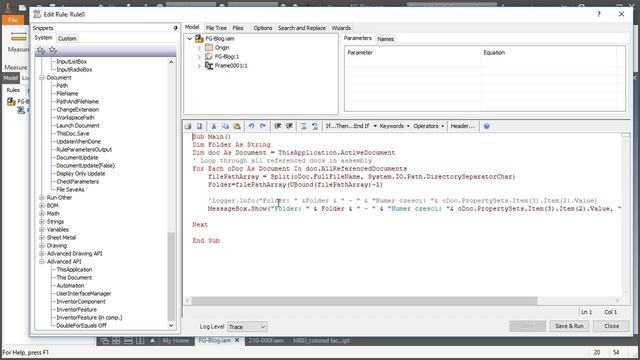Click the Page Setup icon beside Print
This screenshot has width=640, height=360.
pyautogui.click(x=199, y=126)
